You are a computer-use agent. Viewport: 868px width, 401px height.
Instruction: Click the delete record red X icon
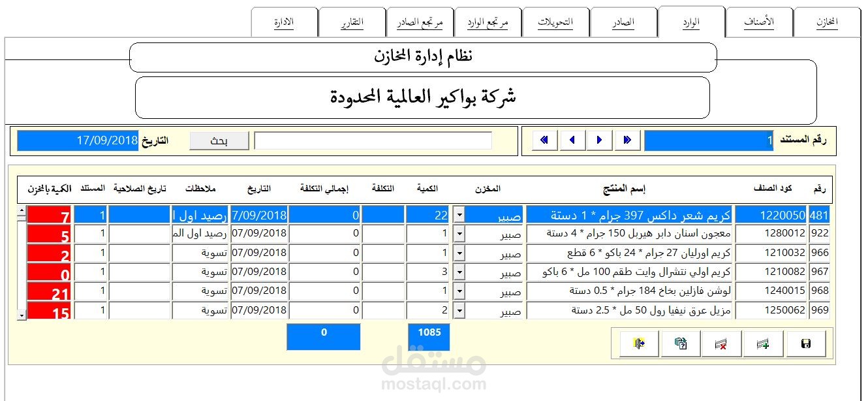721,343
